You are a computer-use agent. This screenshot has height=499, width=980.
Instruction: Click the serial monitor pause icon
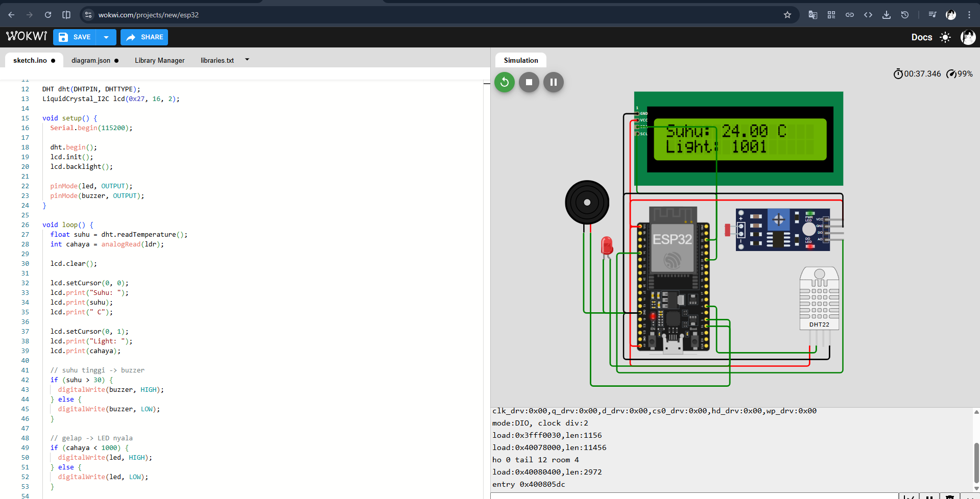[x=929, y=496]
